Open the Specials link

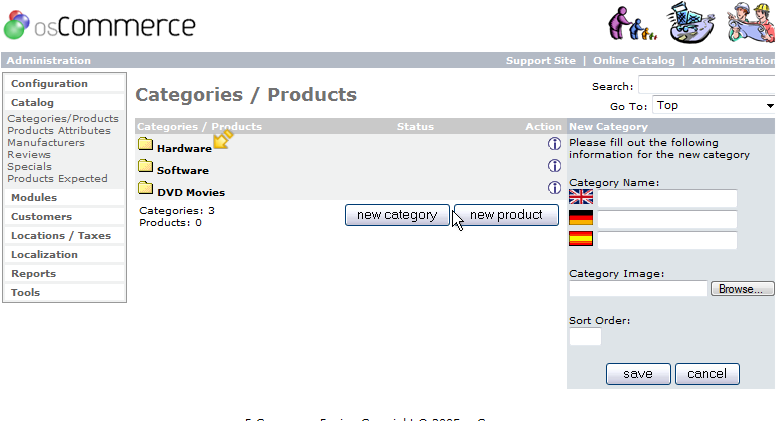[29, 166]
